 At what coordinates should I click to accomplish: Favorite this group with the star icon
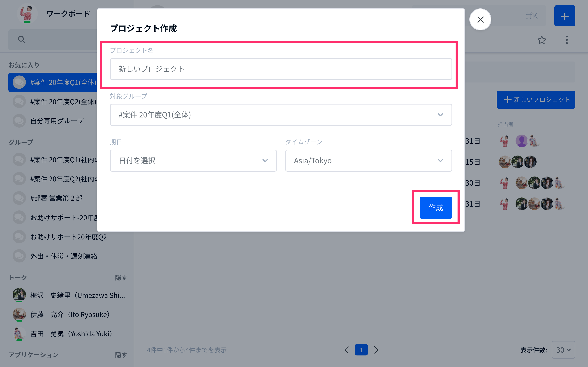click(542, 40)
